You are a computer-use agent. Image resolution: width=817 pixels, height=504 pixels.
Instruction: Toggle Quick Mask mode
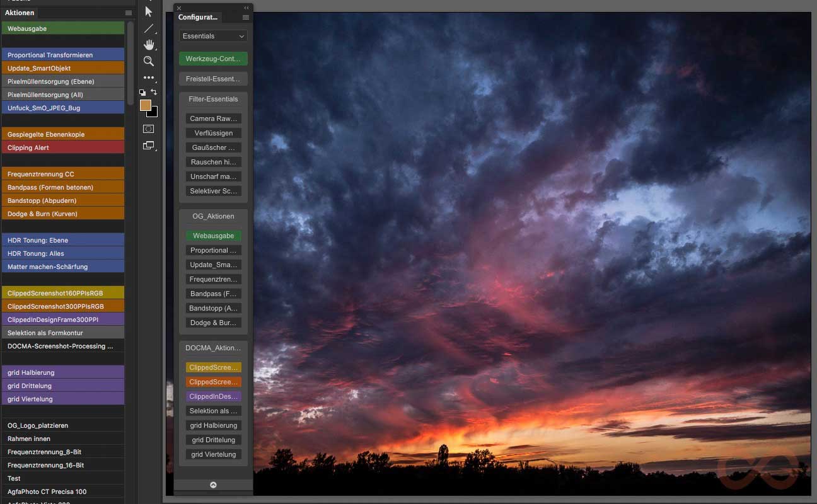pyautogui.click(x=148, y=129)
